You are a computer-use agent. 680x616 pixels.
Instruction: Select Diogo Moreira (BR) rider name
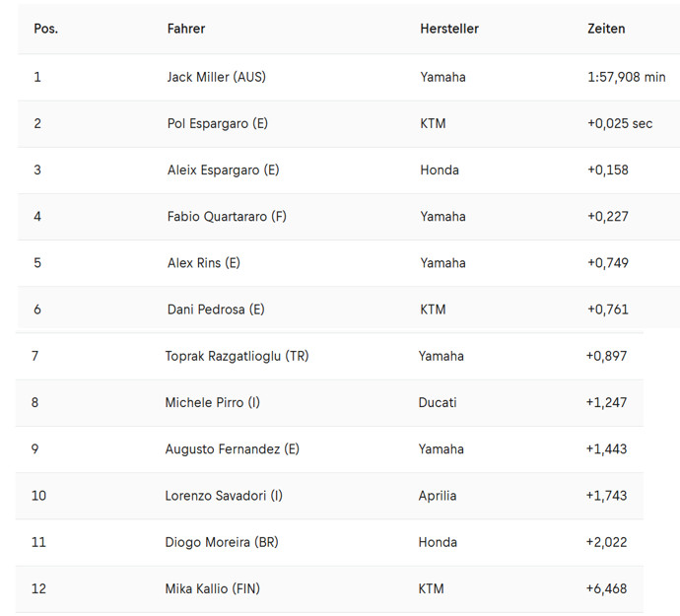click(x=222, y=542)
